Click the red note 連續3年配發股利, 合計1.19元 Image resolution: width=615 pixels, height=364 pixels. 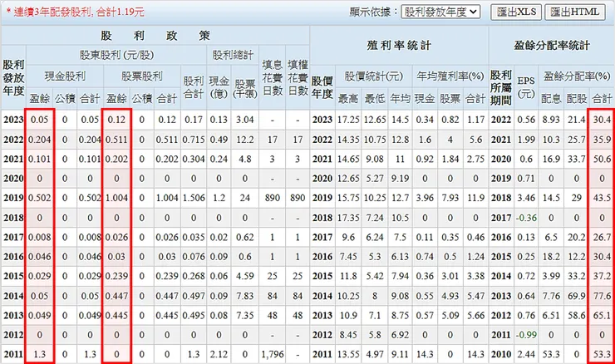point(75,12)
